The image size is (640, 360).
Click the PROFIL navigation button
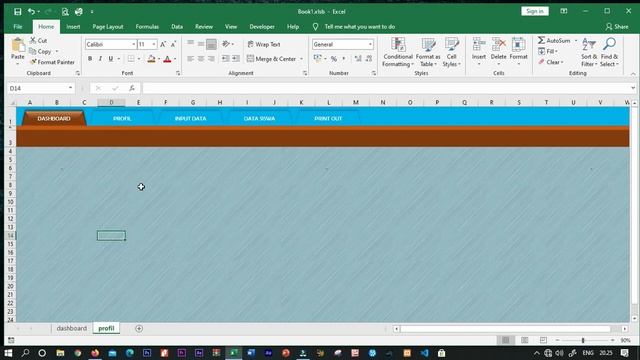pyautogui.click(x=122, y=118)
